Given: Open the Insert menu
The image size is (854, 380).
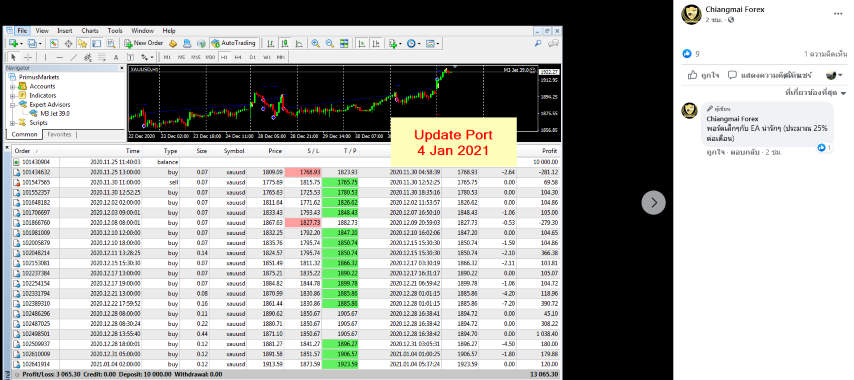Looking at the screenshot, I should pos(65,31).
